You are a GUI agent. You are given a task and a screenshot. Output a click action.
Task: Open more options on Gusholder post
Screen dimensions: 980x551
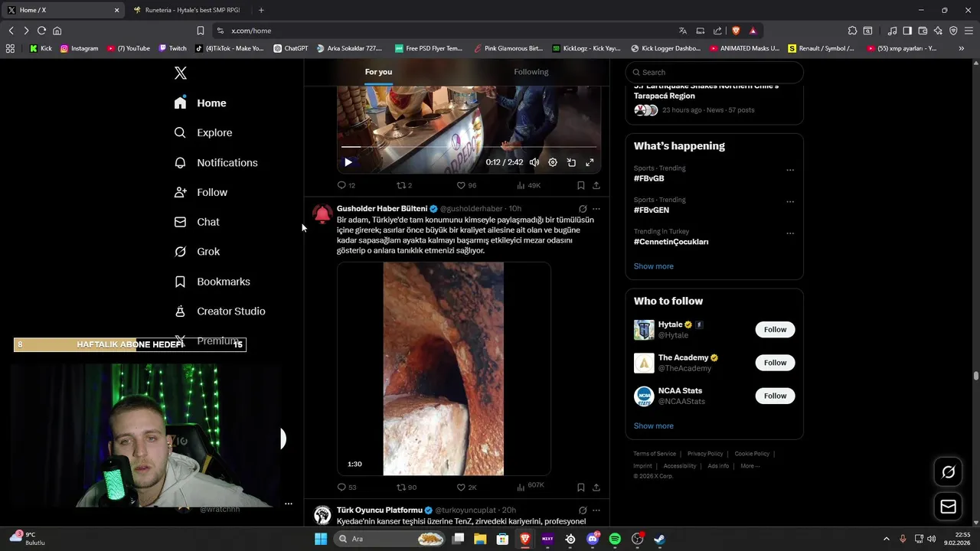point(596,209)
